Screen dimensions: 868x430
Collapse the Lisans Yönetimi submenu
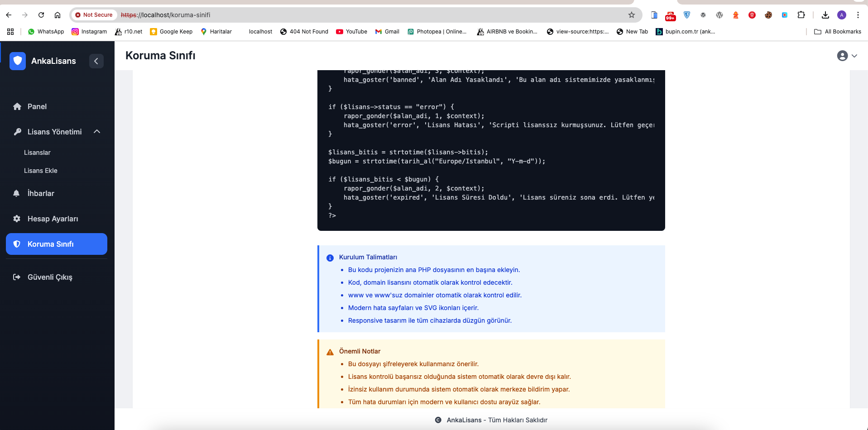(97, 132)
